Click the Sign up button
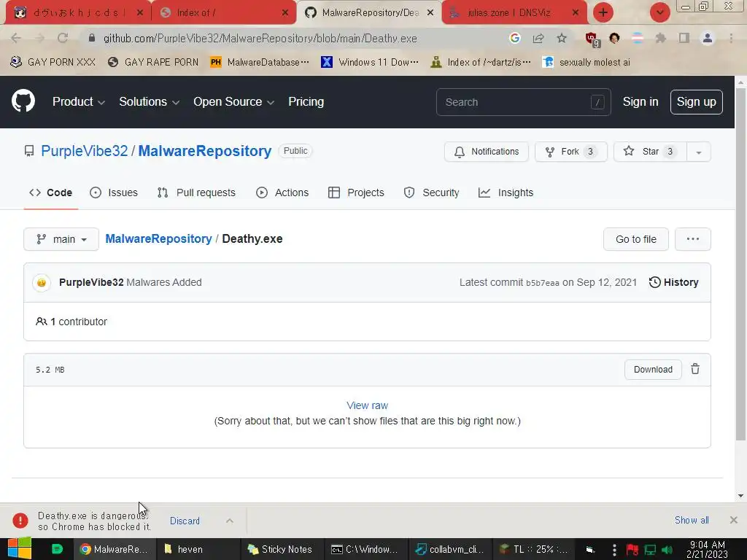The height and width of the screenshot is (560, 747). [697, 102]
